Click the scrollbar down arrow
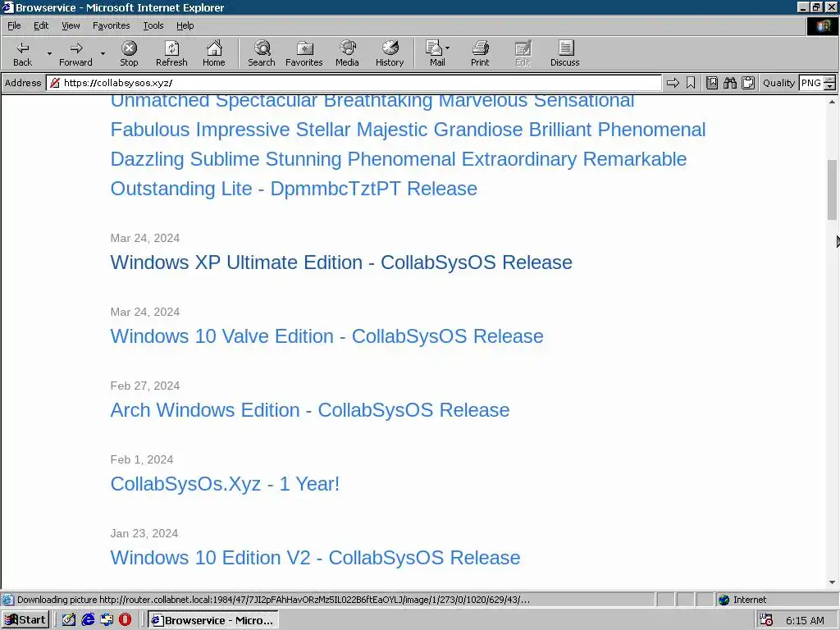The height and width of the screenshot is (630, 840). point(832,582)
